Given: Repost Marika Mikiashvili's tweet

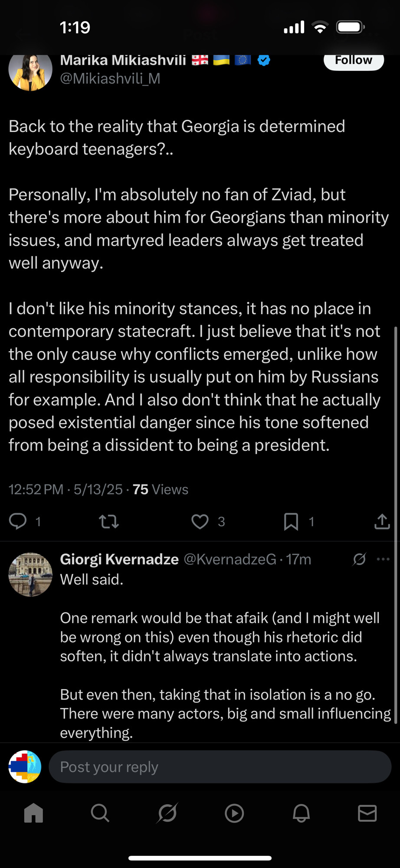Looking at the screenshot, I should click(109, 521).
